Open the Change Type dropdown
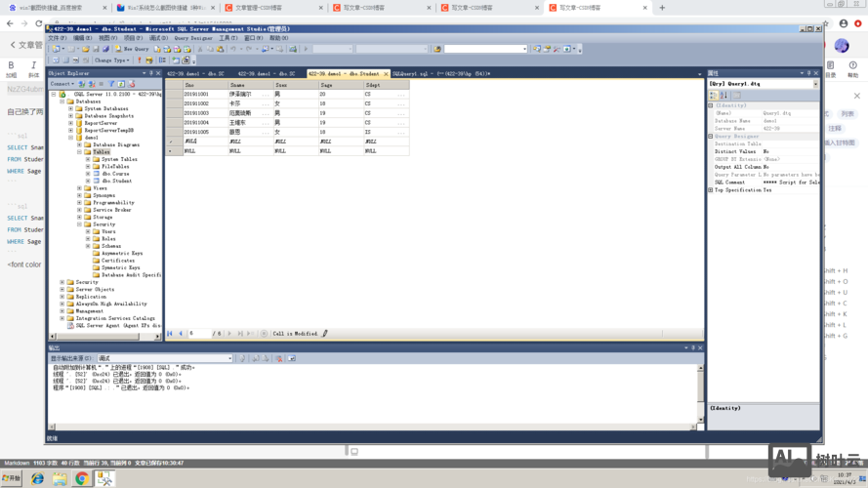This screenshot has height=488, width=868. (x=111, y=61)
